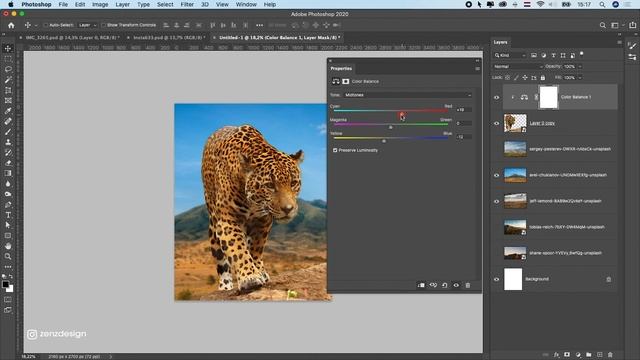
Task: Activate the Crop tool
Action: [x=8, y=90]
